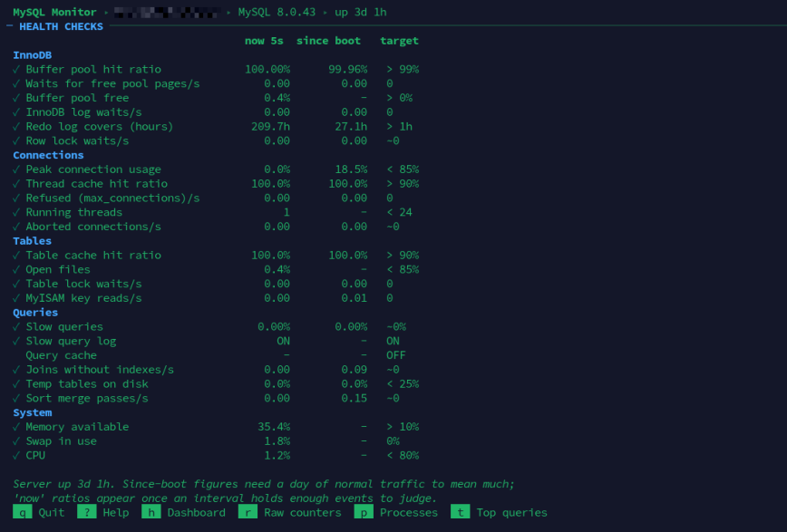Click the 'up 3d 1h' uptime label
Image resolution: width=787 pixels, height=532 pixels.
pos(360,12)
